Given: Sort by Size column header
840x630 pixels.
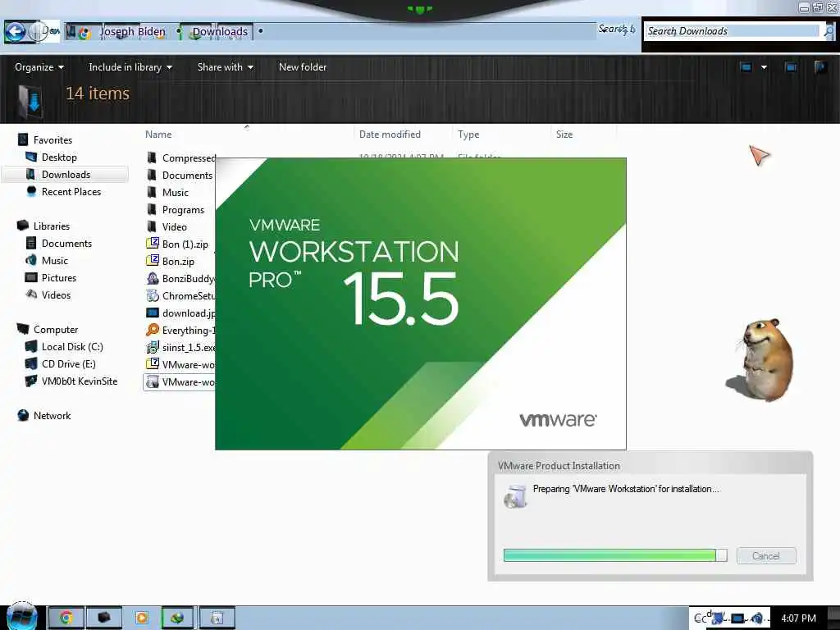Looking at the screenshot, I should click(x=564, y=135).
